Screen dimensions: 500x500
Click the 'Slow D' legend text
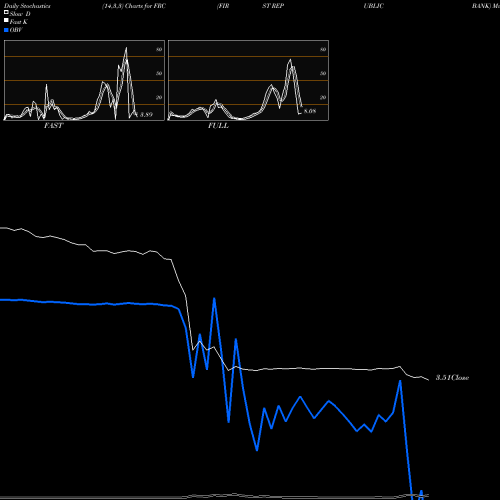(20, 14)
